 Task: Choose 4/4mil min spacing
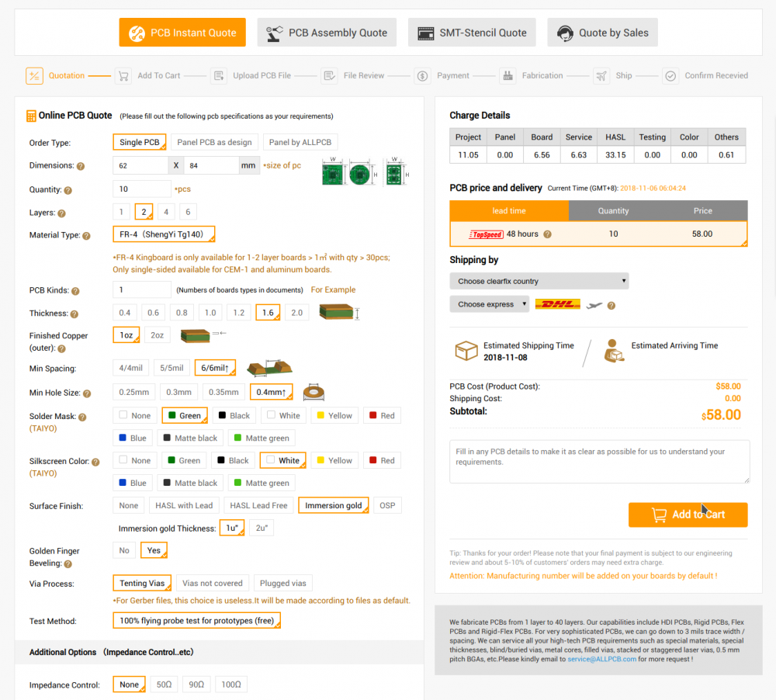click(130, 368)
